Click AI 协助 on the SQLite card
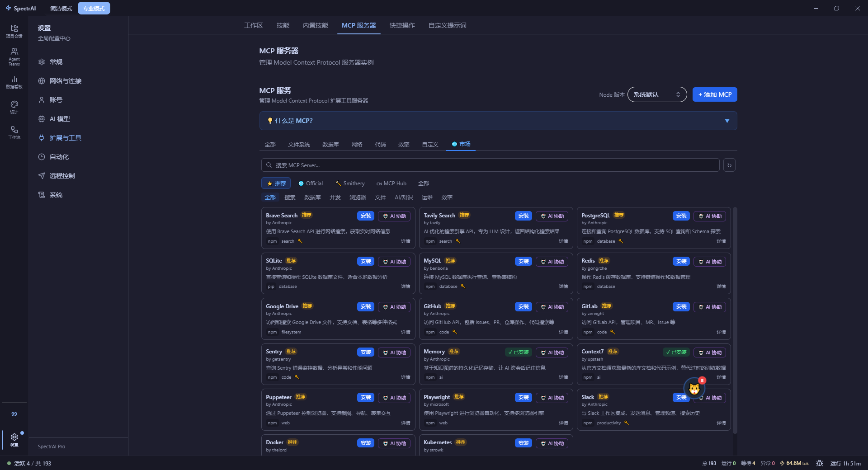Viewport: 868px width, 470px height. coord(395,262)
